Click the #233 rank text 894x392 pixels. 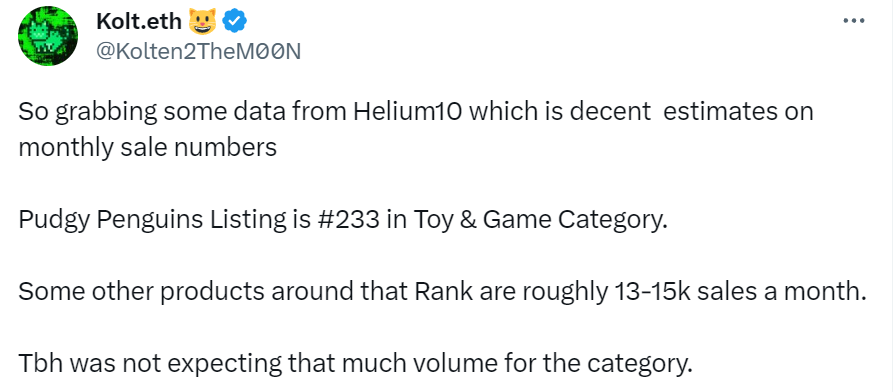coord(345,220)
